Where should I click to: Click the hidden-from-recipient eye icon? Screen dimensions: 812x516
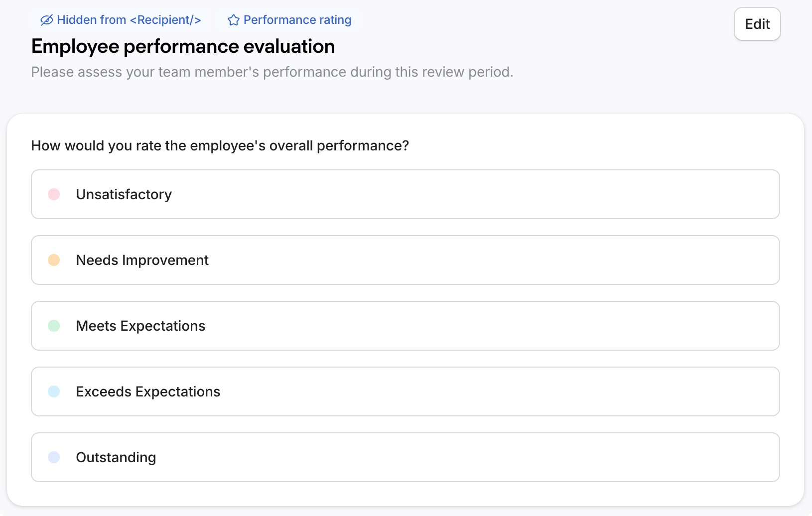46,20
